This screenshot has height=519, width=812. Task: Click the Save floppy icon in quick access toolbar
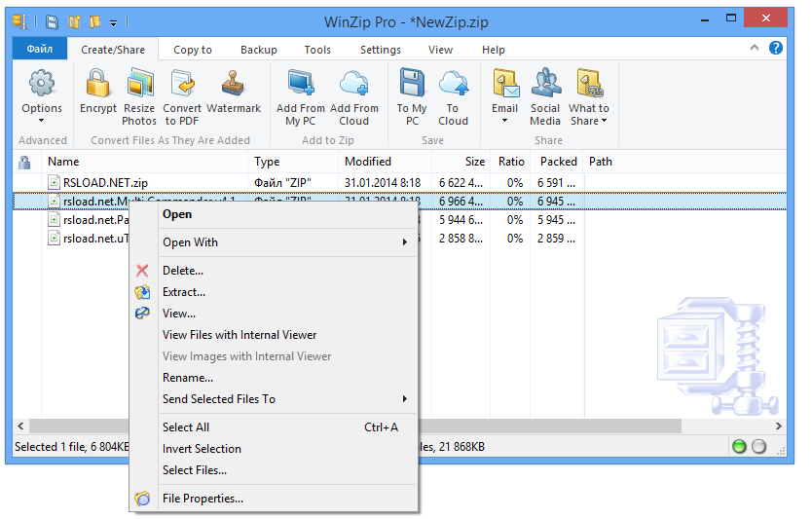(x=52, y=21)
